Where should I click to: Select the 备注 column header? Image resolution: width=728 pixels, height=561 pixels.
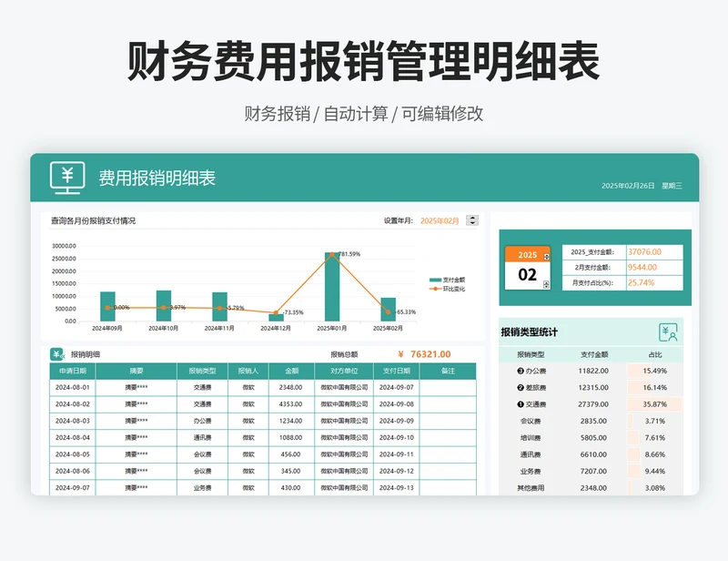coord(448,371)
